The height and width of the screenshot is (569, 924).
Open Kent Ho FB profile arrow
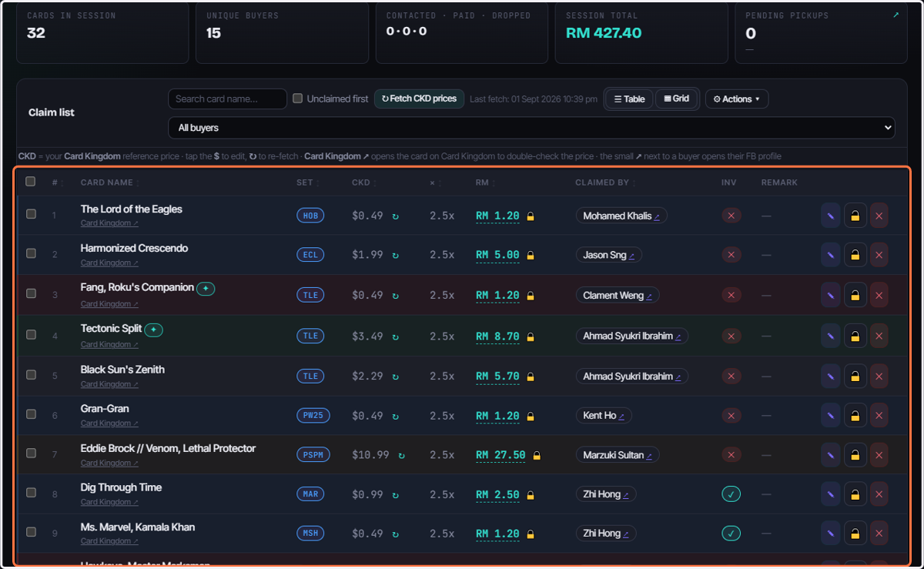coord(621,416)
